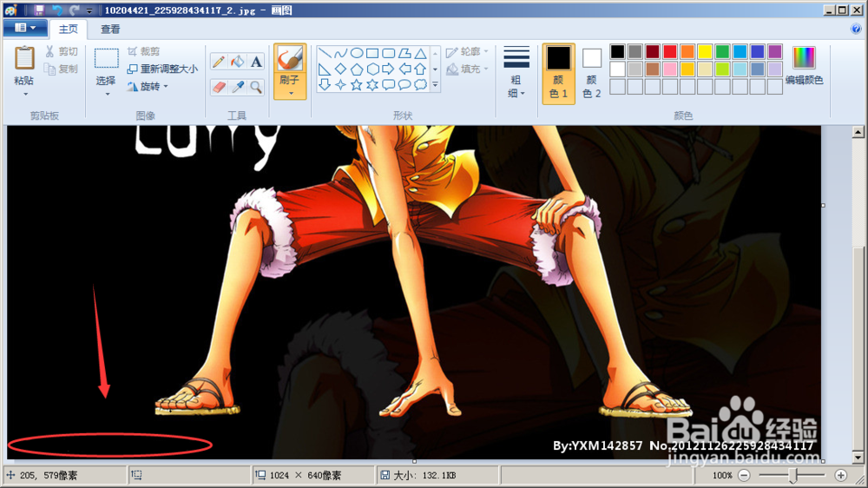Open Edit colors (编辑颜色) dialog
This screenshot has width=868, height=488.
(804, 66)
